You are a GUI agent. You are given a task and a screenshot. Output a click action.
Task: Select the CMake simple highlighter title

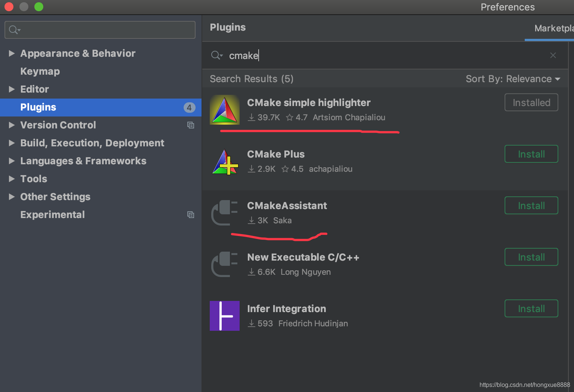pyautogui.click(x=309, y=103)
